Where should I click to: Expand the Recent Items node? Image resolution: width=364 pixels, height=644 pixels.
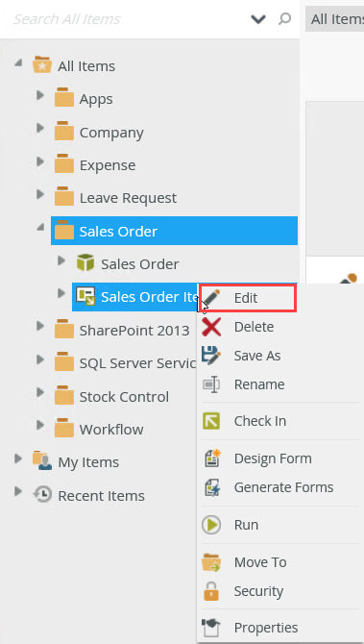(x=18, y=491)
